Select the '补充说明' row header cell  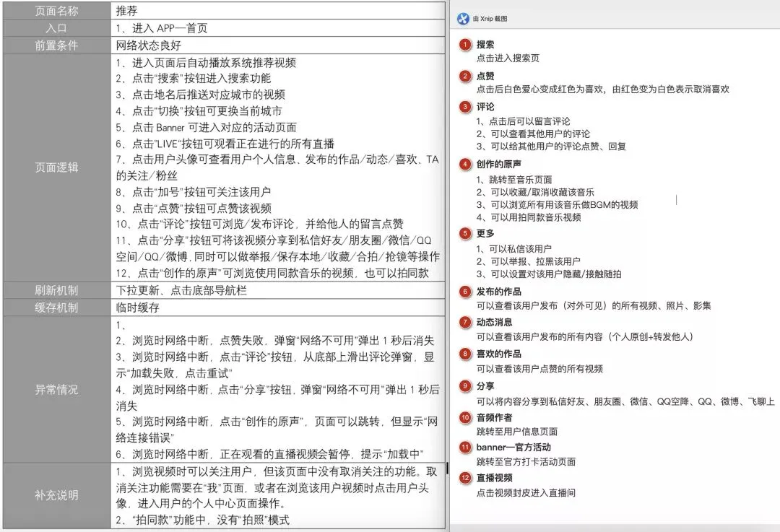pos(57,495)
